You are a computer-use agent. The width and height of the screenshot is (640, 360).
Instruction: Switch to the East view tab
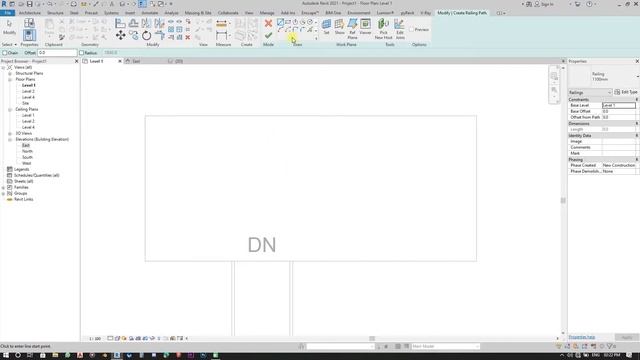click(136, 61)
